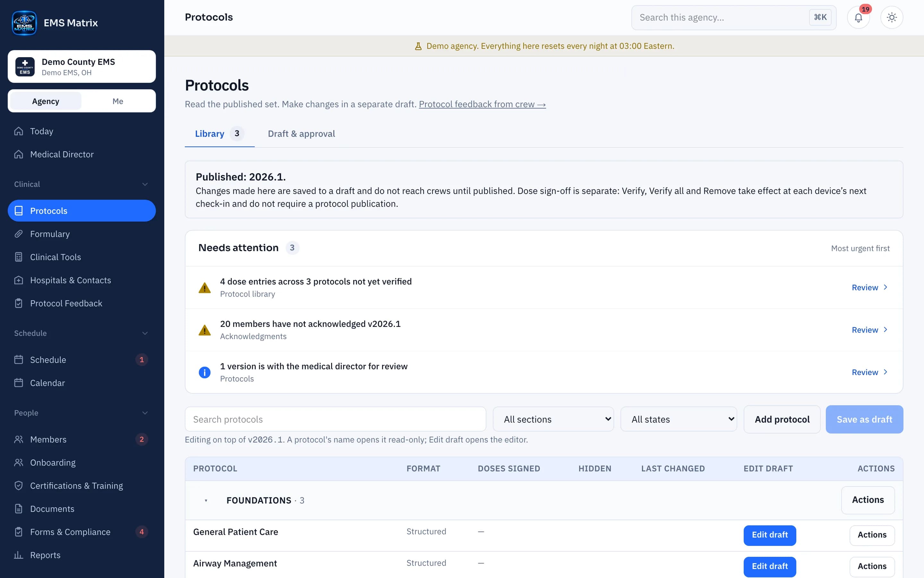
Task: Click the Members people icon
Action: [x=19, y=439]
